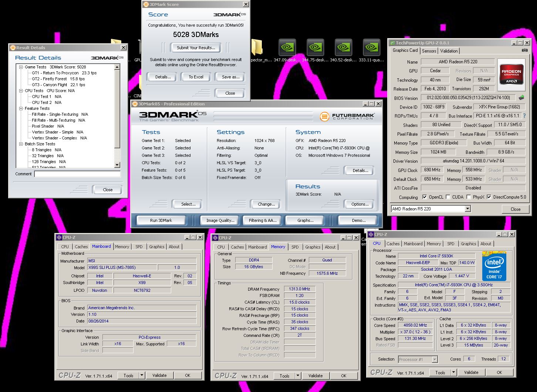The width and height of the screenshot is (537, 392).
Task: Toggle the OpenCL checkbox in GPU-Z
Action: pos(425,197)
